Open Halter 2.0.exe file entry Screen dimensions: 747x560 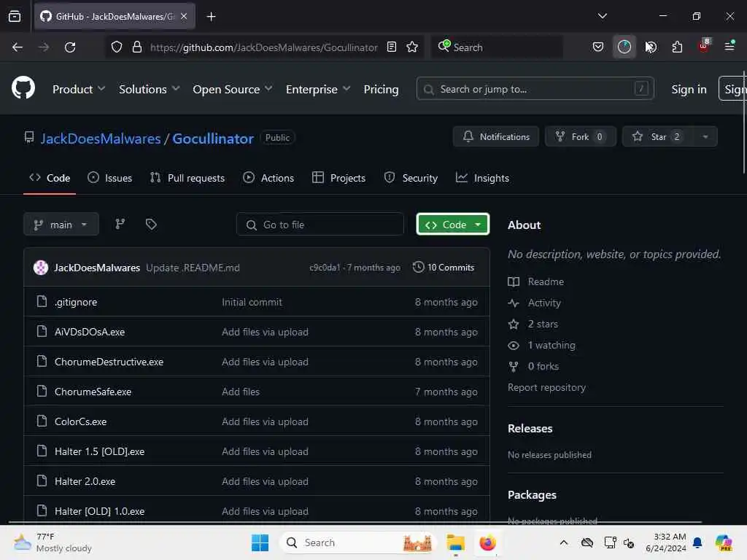85,481
